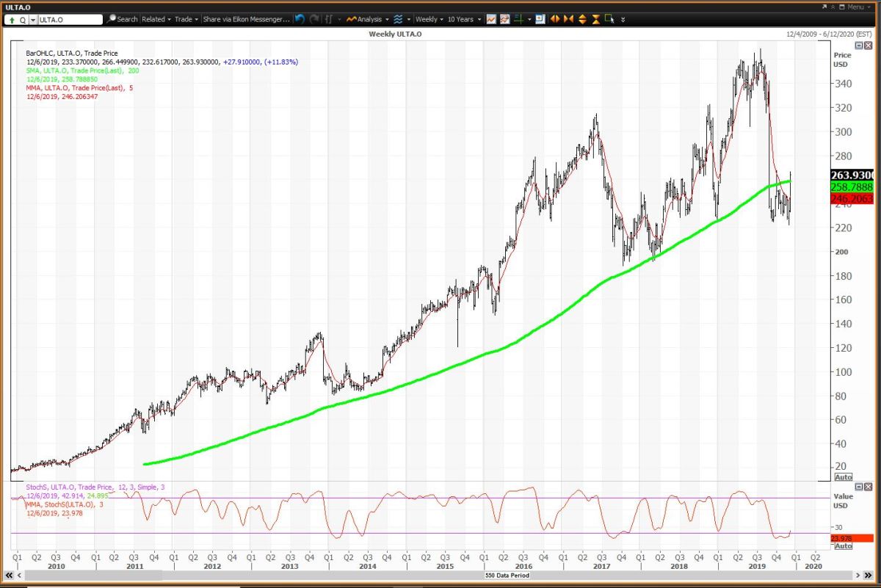
Task: Click the red 246.2063 MMA label
Action: (852, 198)
